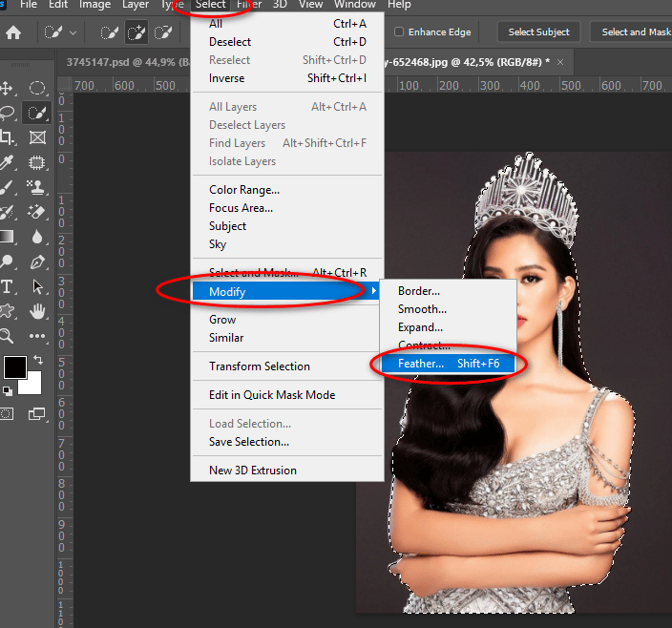Choose Feather from the Modify submenu
Viewport: 672px width, 628px height.
pos(421,364)
